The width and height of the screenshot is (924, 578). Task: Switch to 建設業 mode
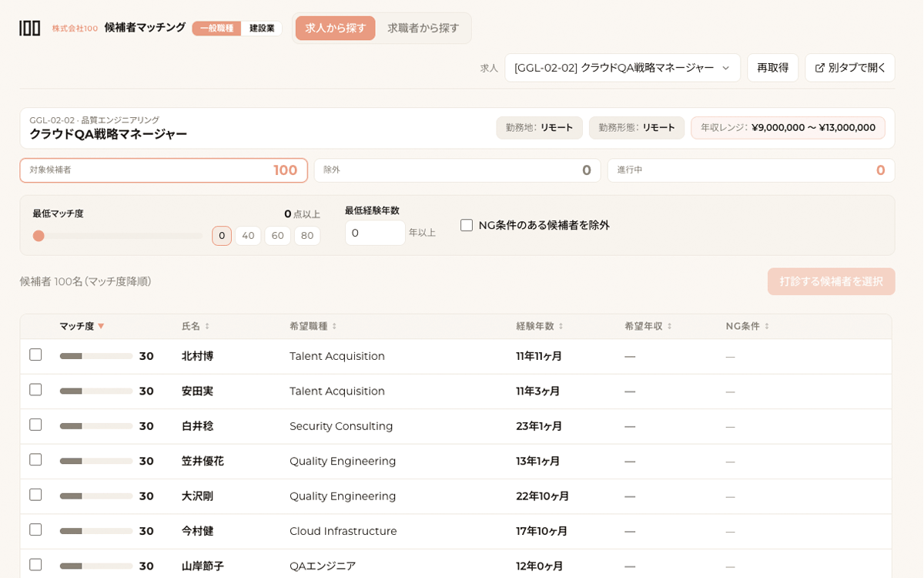tap(262, 29)
